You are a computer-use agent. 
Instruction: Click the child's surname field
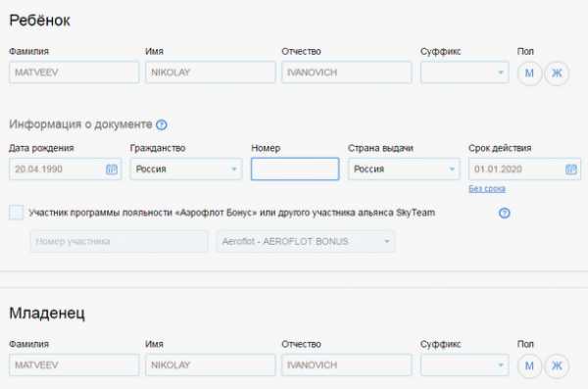click(73, 73)
